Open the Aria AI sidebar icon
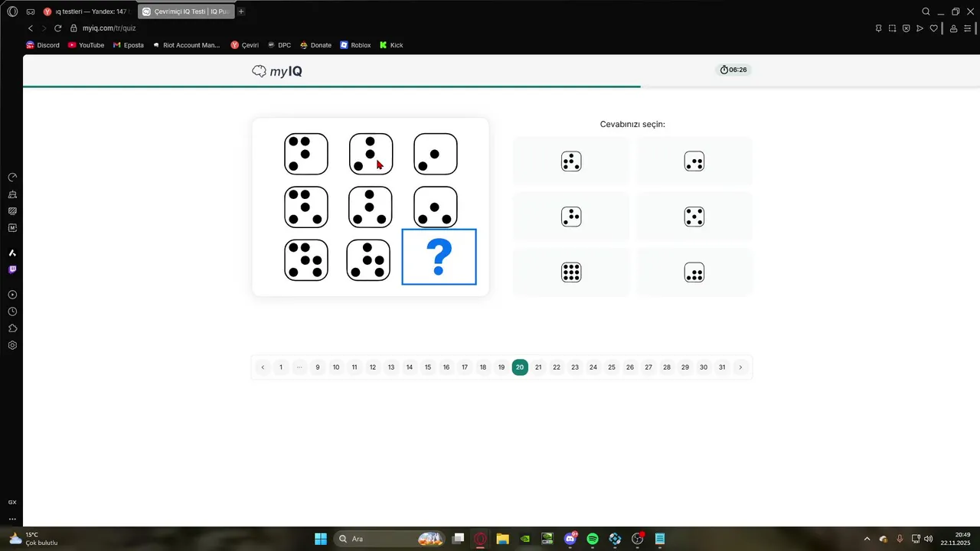 [x=12, y=253]
